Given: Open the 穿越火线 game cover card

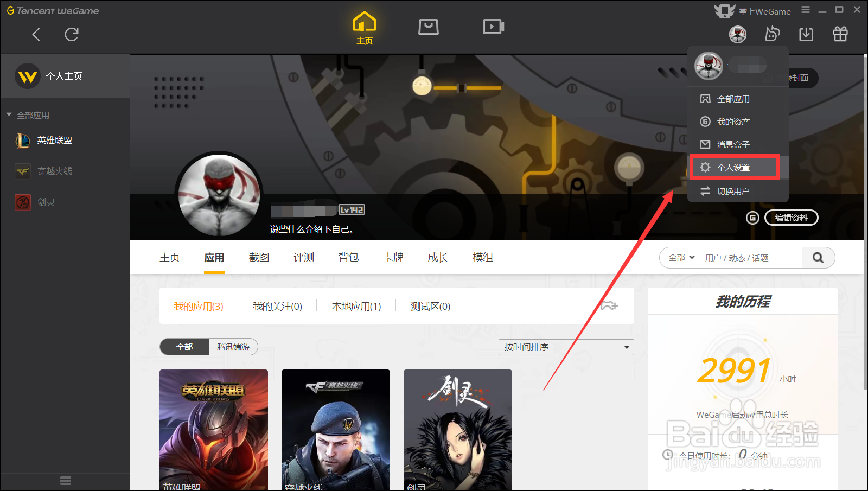Looking at the screenshot, I should [x=336, y=430].
